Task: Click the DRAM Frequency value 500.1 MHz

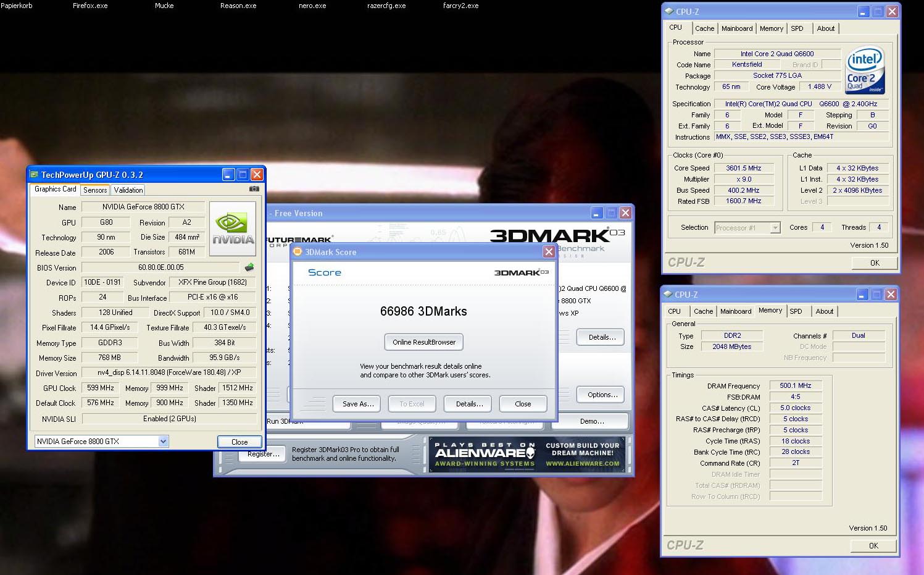Action: (796, 385)
